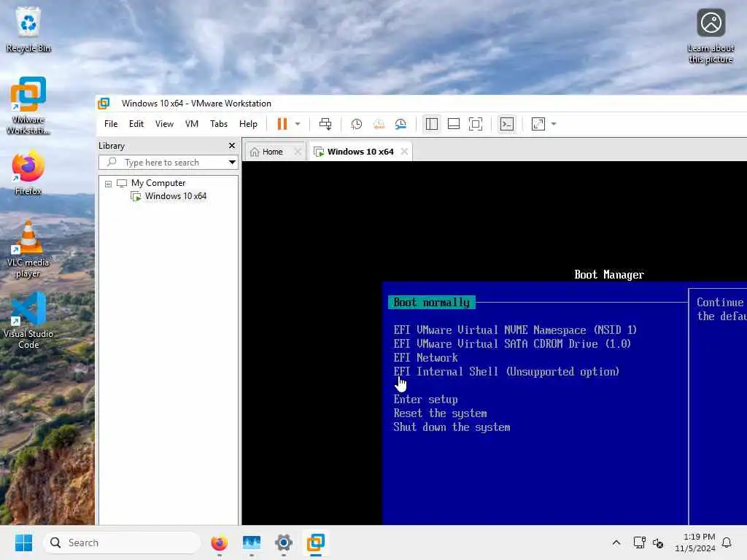The height and width of the screenshot is (560, 747).
Task: Select EFI VMware Virtual NVME Namespace entry
Action: coord(515,330)
